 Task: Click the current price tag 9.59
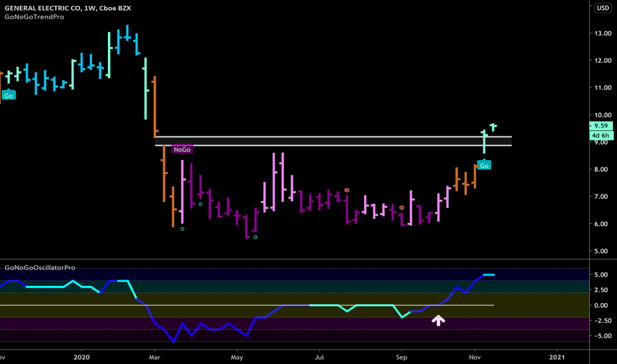click(x=601, y=126)
